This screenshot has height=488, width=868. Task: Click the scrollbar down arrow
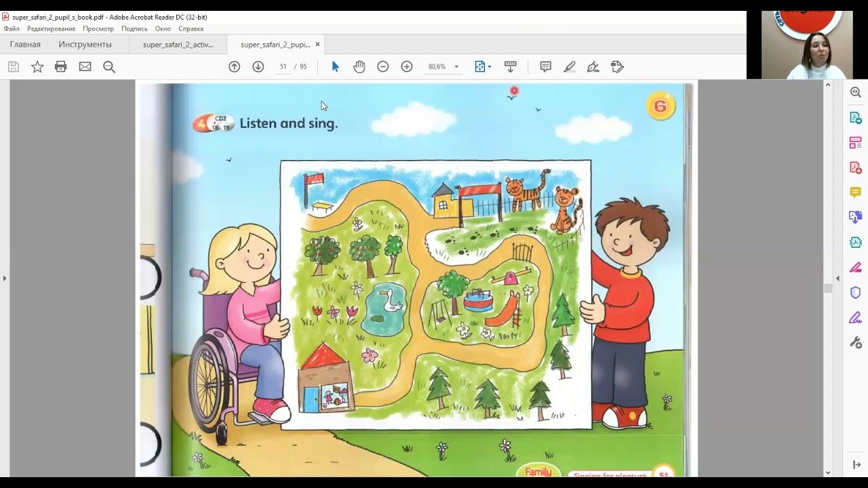[x=828, y=472]
